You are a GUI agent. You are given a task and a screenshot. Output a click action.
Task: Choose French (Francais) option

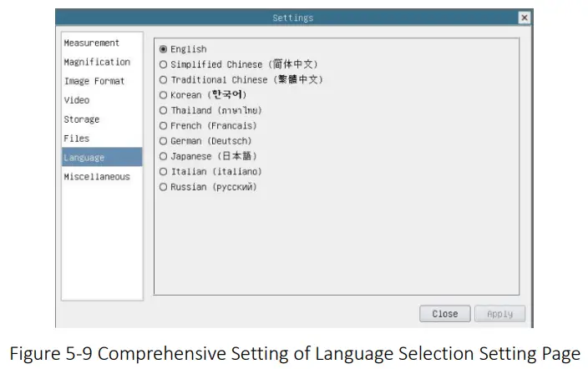(164, 126)
